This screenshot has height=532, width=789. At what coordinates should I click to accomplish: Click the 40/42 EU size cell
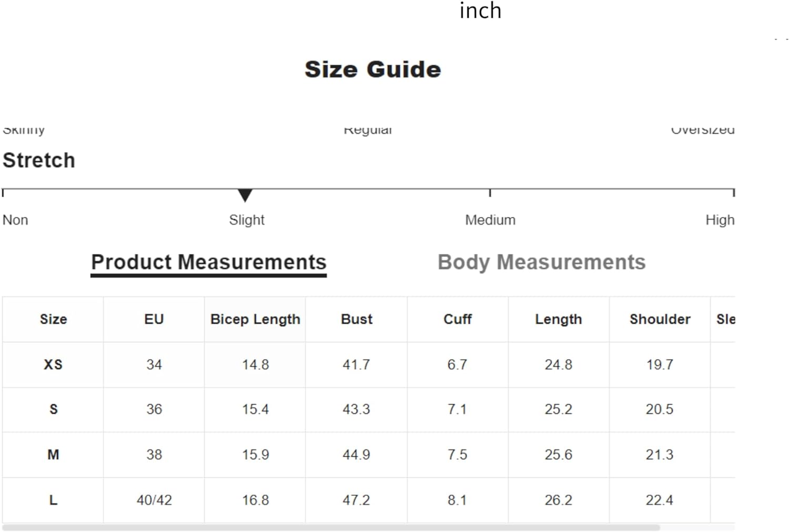pyautogui.click(x=154, y=500)
